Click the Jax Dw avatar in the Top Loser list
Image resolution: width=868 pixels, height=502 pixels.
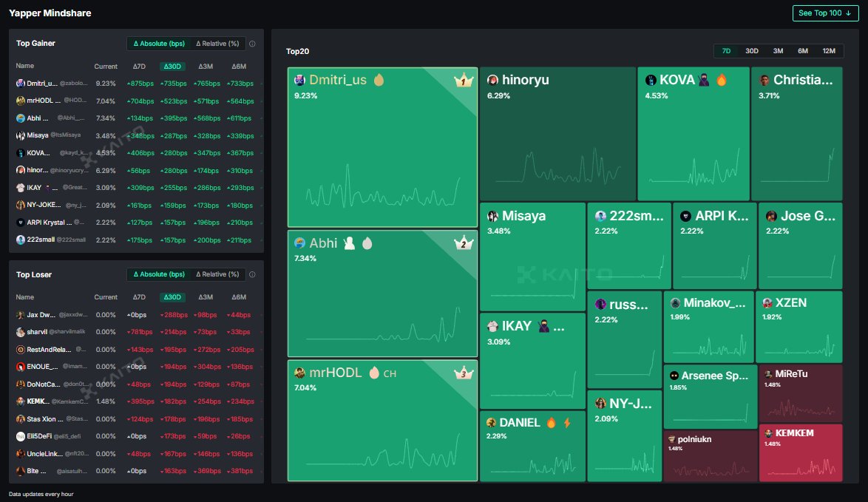click(21, 315)
